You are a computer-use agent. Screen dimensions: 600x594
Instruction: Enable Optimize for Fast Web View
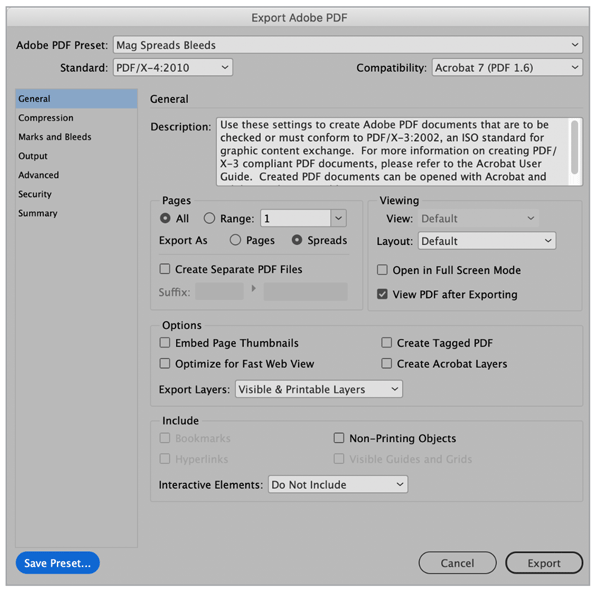pos(165,363)
